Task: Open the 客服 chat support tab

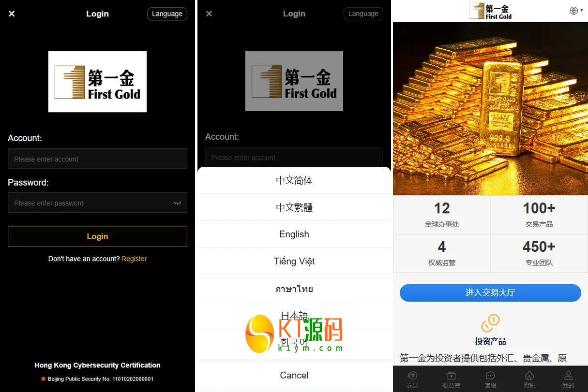Action: click(490, 379)
